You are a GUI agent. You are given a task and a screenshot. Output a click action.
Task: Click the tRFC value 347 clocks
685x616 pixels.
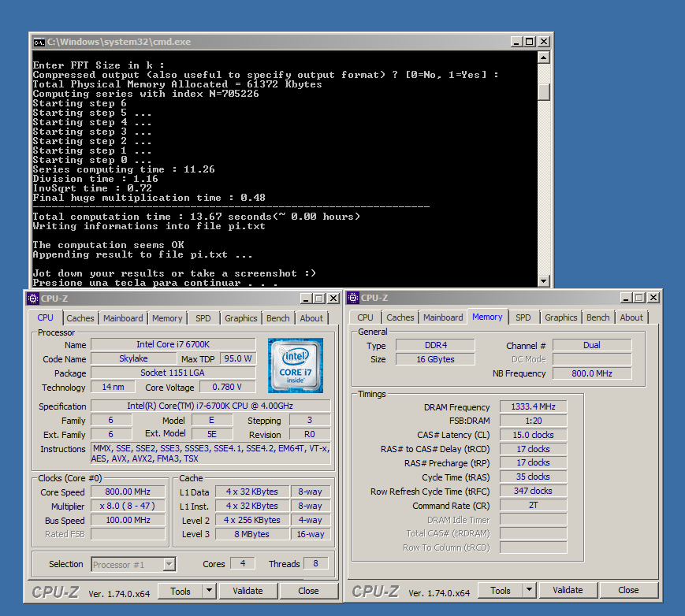(534, 491)
